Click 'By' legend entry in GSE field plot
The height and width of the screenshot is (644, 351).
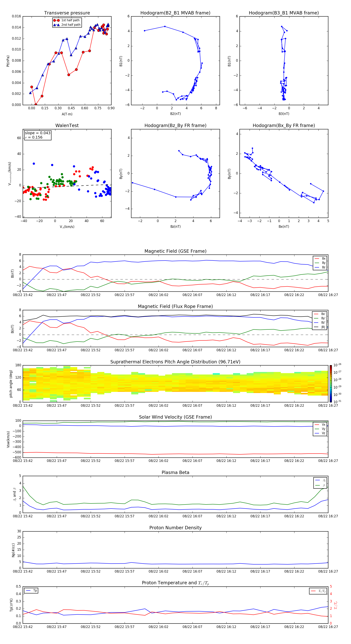320,263
